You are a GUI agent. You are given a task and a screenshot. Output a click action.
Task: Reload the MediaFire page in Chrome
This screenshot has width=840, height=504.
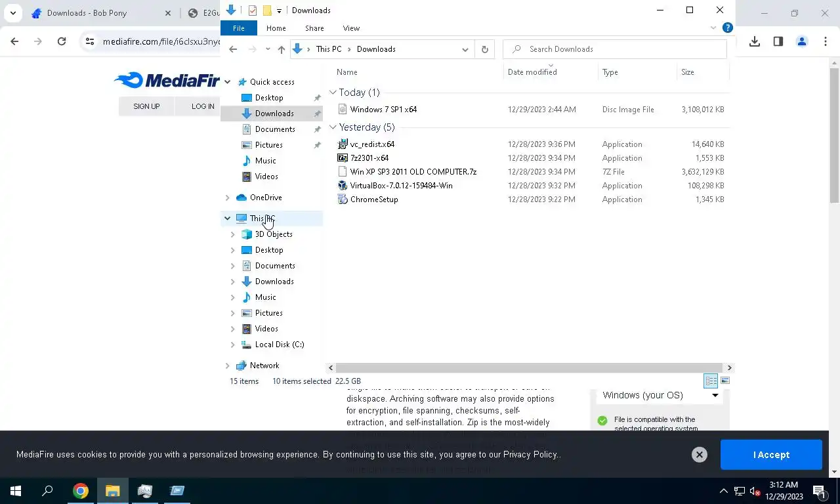coord(62,41)
